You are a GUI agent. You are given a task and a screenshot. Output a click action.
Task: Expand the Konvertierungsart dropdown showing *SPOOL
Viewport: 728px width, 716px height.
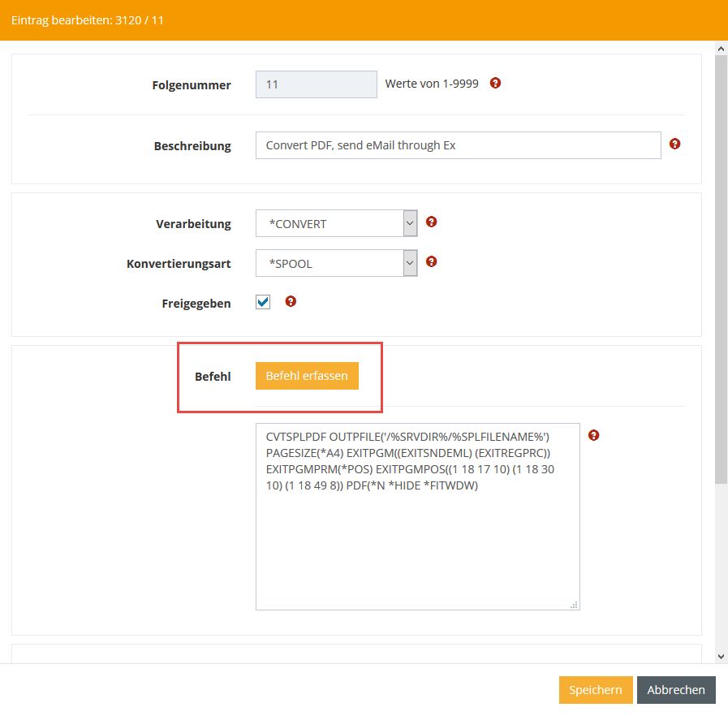pyautogui.click(x=336, y=264)
